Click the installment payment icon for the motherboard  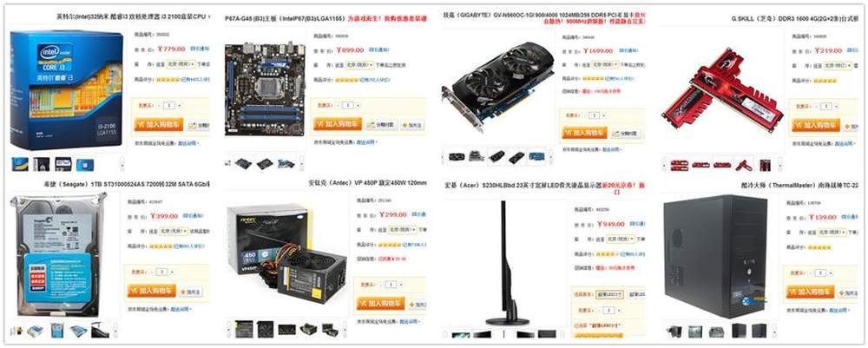[372, 126]
